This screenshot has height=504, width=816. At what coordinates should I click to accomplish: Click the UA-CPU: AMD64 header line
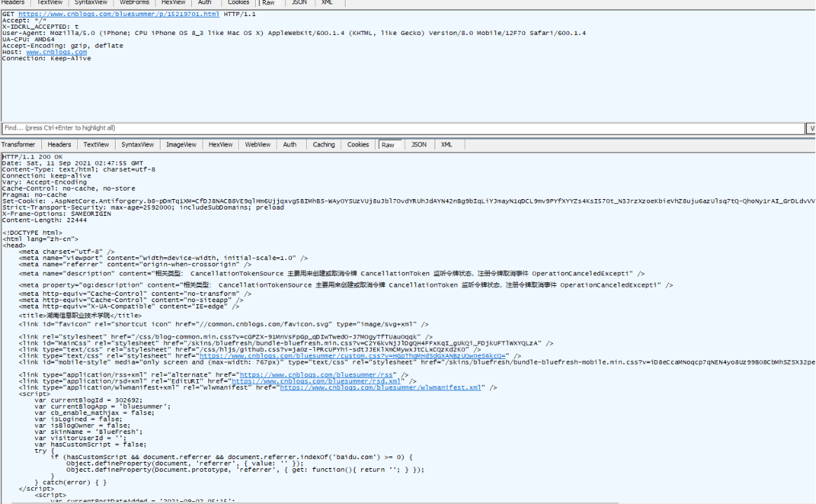[x=28, y=39]
